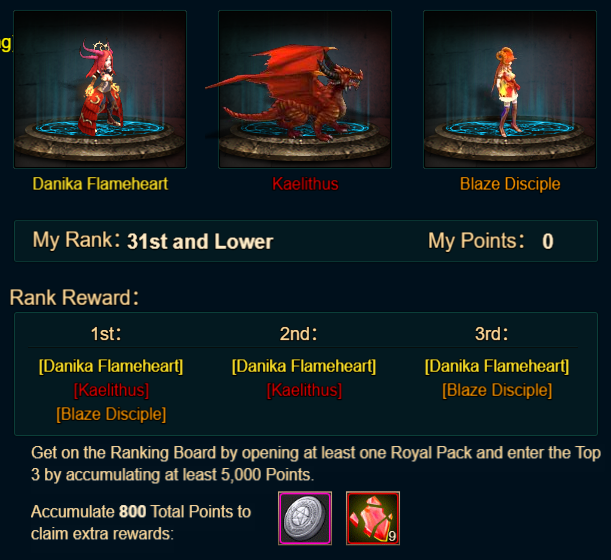Select the silver pentagram coin reward icon
Viewport: 611px width, 560px height.
click(305, 518)
